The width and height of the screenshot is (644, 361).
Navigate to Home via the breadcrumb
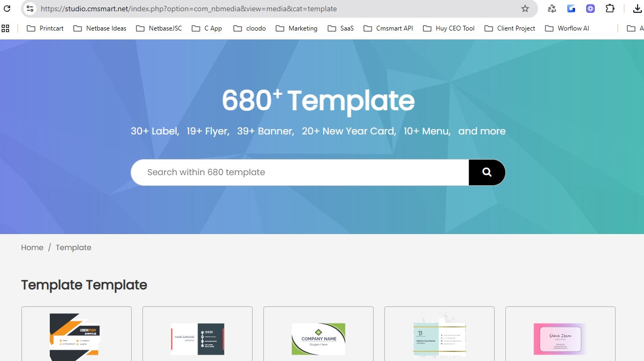point(32,247)
